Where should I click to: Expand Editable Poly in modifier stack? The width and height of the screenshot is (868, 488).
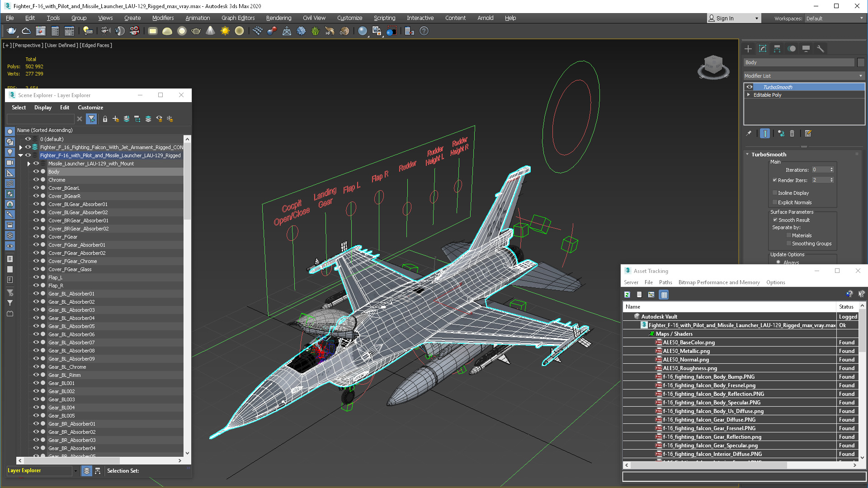pos(749,95)
